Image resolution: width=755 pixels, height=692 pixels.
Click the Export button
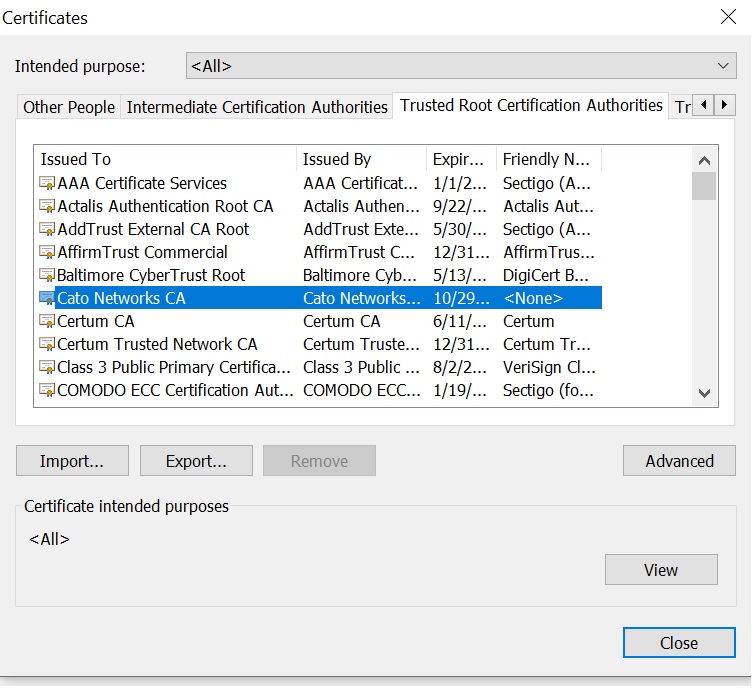[196, 461]
